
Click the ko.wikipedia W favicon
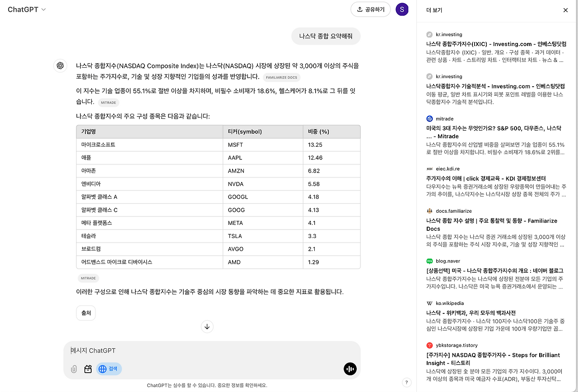(429, 303)
